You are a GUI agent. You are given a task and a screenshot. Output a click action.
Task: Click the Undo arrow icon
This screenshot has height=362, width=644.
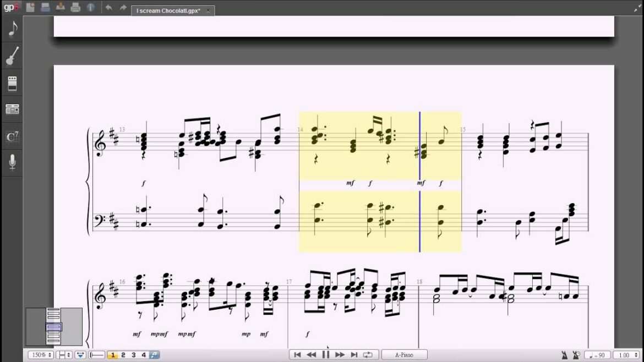point(108,8)
